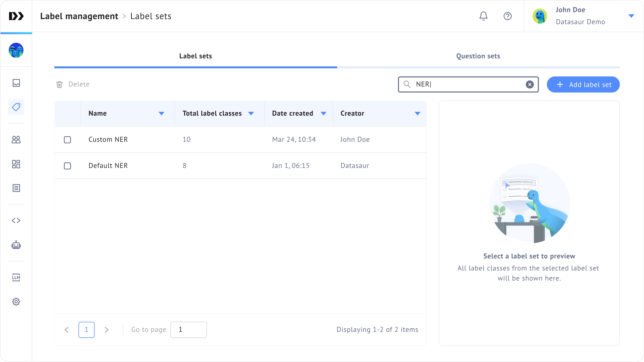Viewport: 644px width, 362px height.
Task: Expand the John Doe account menu
Action: pyautogui.click(x=631, y=16)
